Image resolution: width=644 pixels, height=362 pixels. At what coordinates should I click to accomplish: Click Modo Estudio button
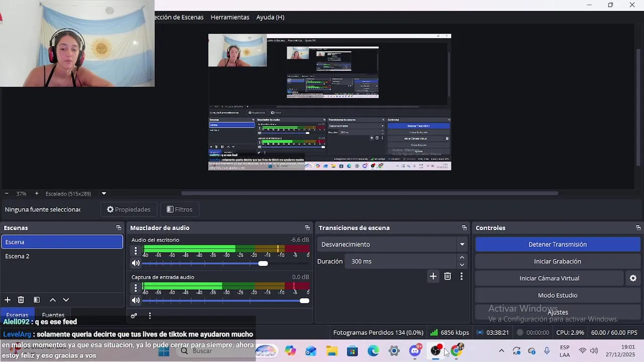click(x=557, y=295)
